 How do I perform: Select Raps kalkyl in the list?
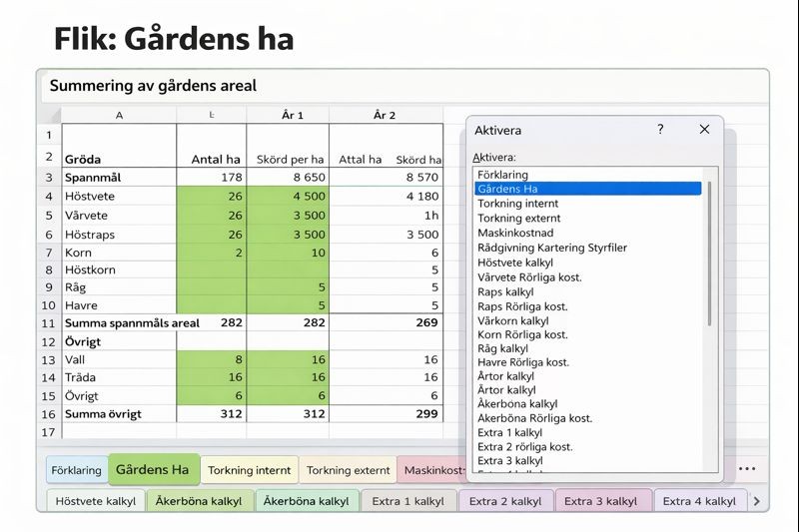[506, 291]
